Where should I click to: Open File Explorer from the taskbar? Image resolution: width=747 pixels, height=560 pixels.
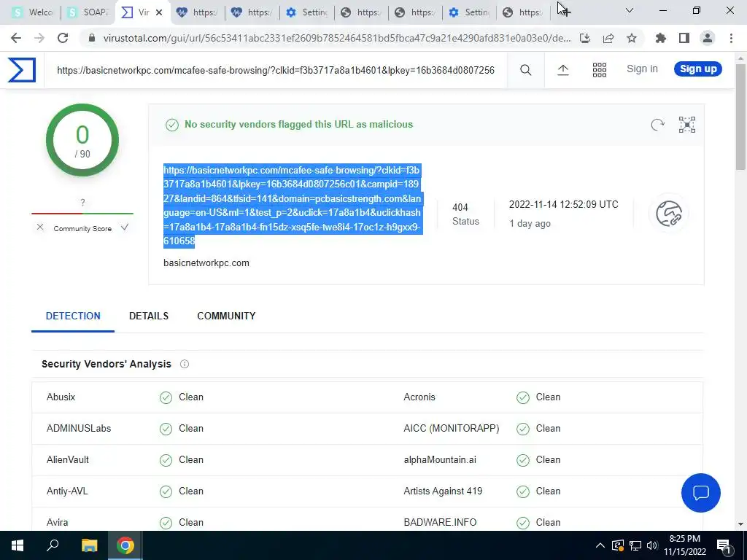tap(89, 545)
